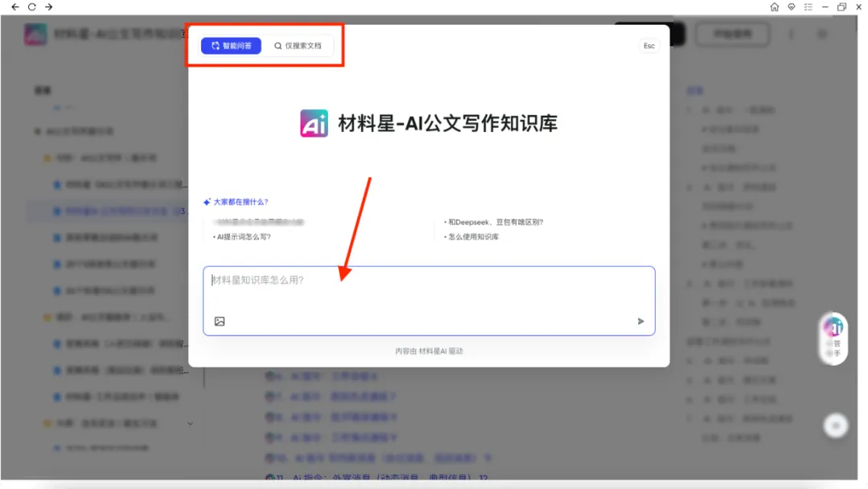
Task: Click the send arrow icon
Action: (x=641, y=321)
